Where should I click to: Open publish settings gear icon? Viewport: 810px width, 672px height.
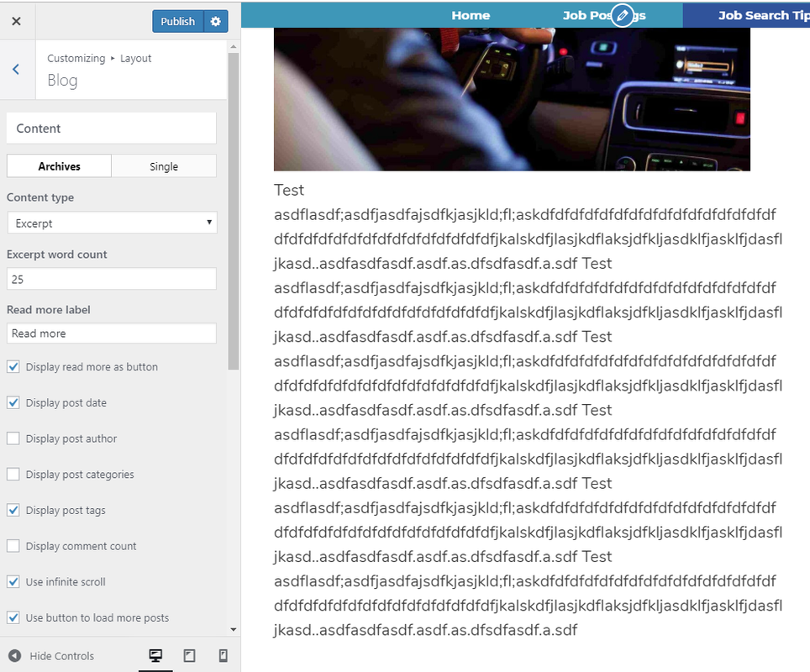point(216,21)
